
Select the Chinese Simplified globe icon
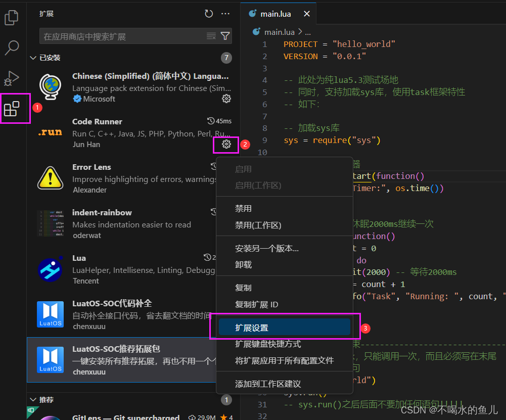pos(51,87)
